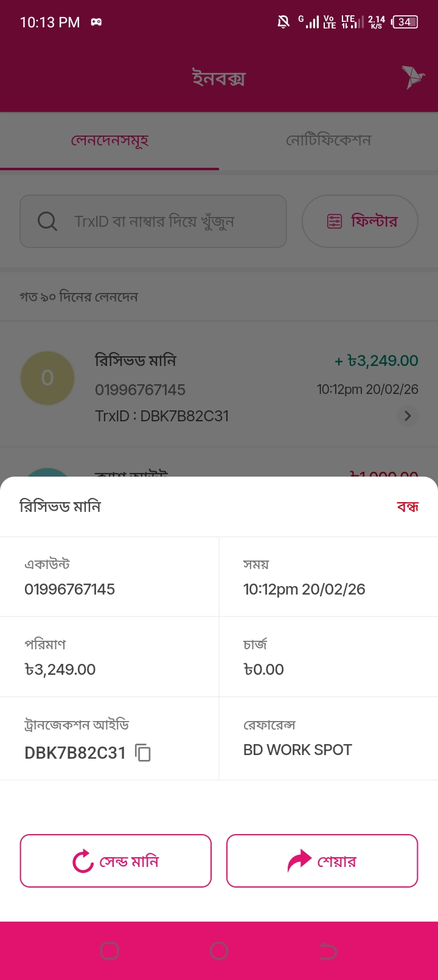
Task: Switch to লেনদেনসমূহ transactions tab
Action: (109, 141)
